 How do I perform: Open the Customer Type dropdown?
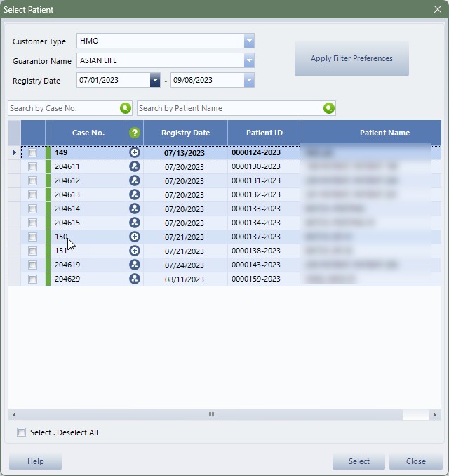pos(249,41)
